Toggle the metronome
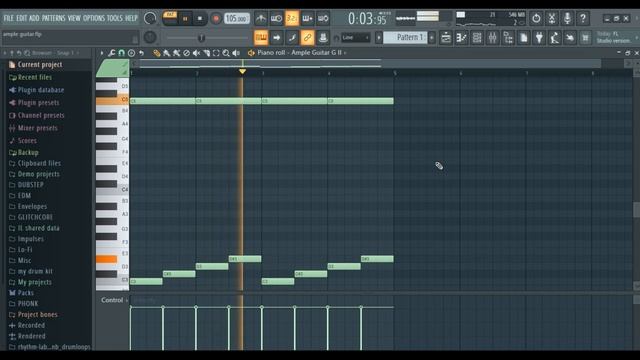 260,18
